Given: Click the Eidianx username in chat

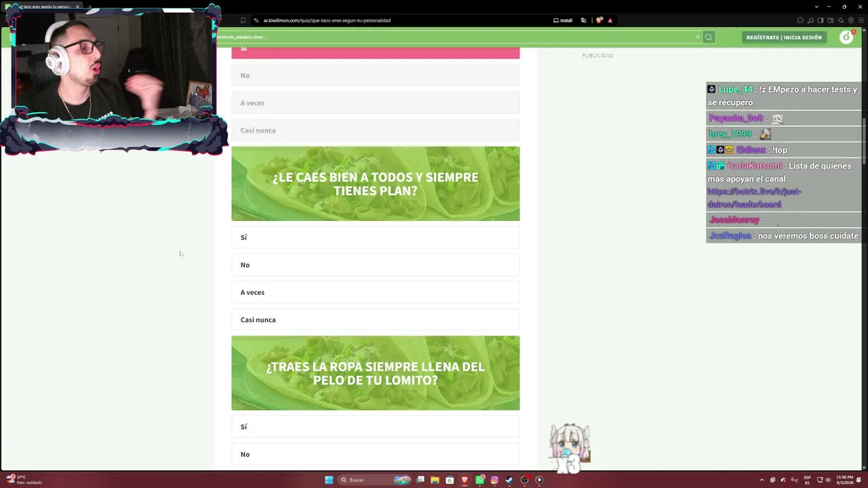Looking at the screenshot, I should click(751, 150).
